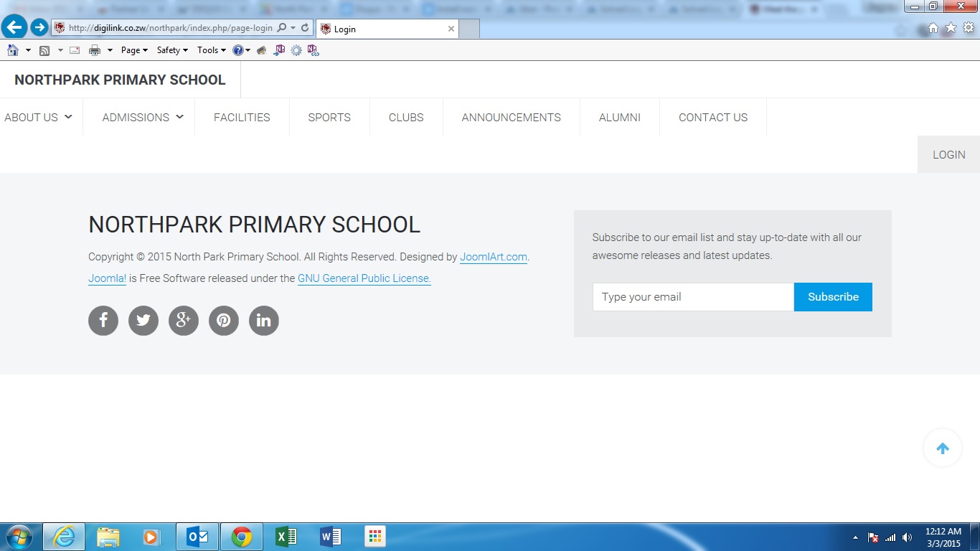The height and width of the screenshot is (551, 980).
Task: Click the scroll-to-top arrow icon
Action: coord(942,447)
